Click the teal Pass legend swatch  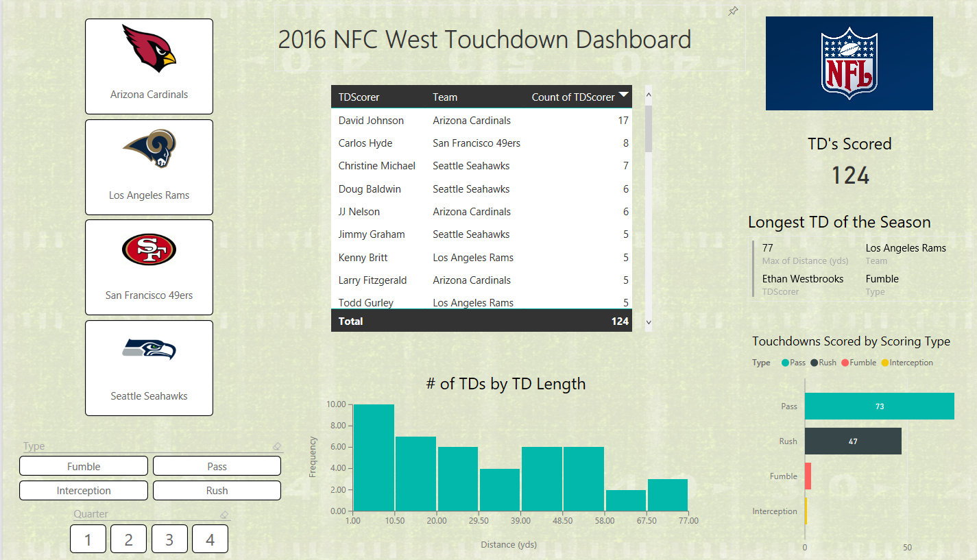786,363
